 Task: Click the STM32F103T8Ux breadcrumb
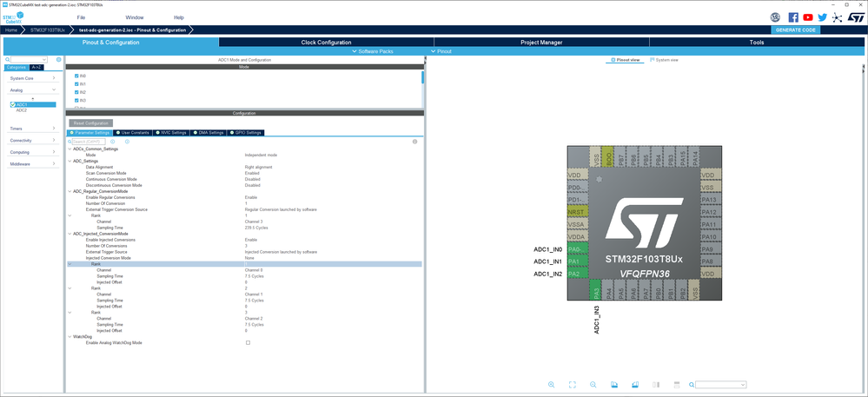[x=48, y=30]
